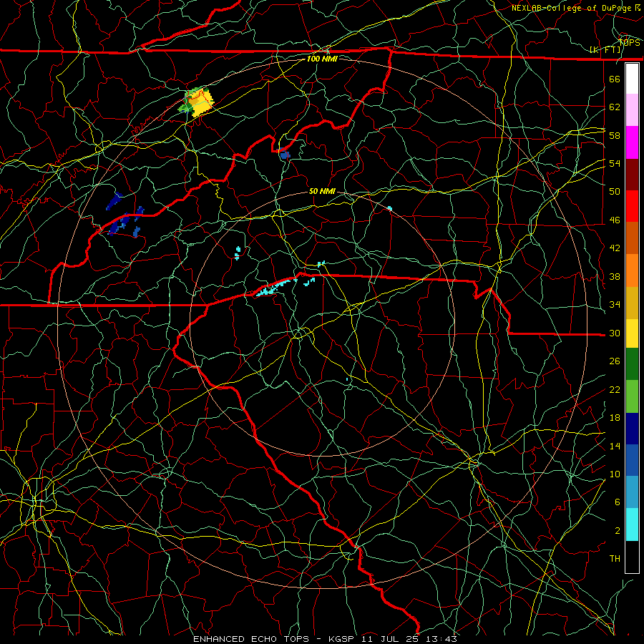Click the 42 legend value
Screen dimensions: 644x644
pos(615,248)
